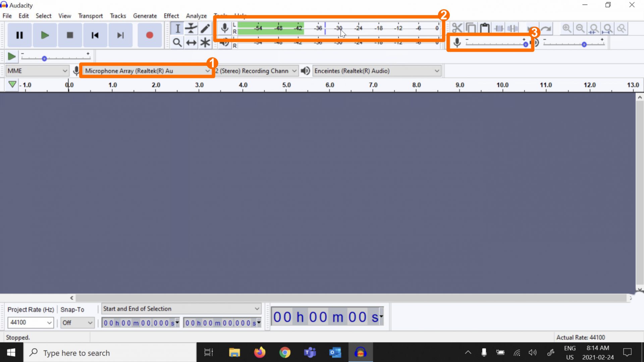The height and width of the screenshot is (362, 644).
Task: Click the Redo arrow icon
Action: coord(546,28)
